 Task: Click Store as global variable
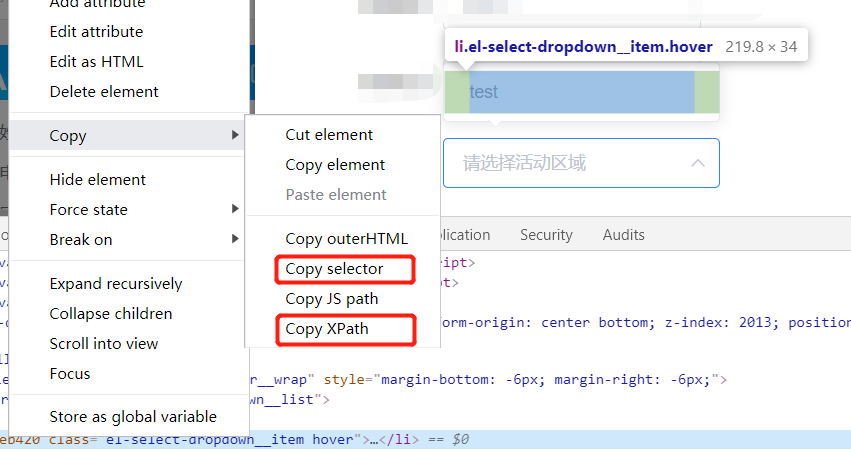pyautogui.click(x=133, y=417)
